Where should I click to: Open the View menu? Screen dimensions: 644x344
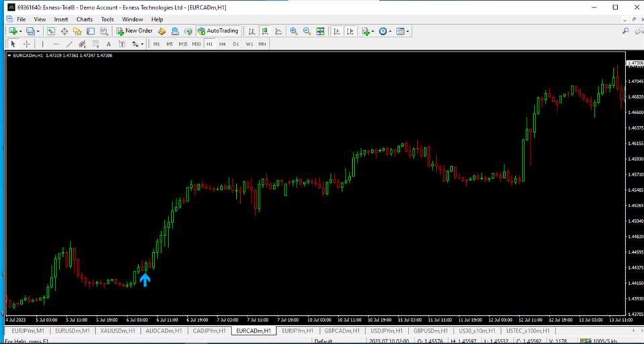[40, 19]
